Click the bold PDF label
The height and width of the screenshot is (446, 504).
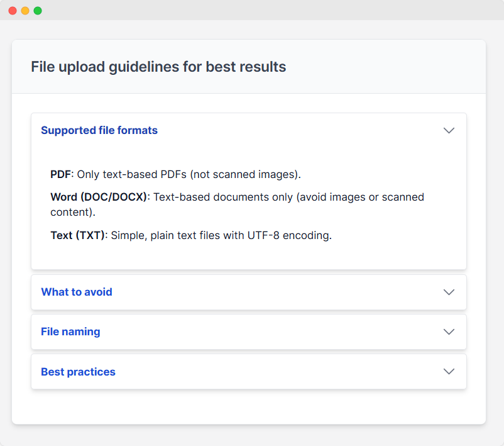point(61,174)
